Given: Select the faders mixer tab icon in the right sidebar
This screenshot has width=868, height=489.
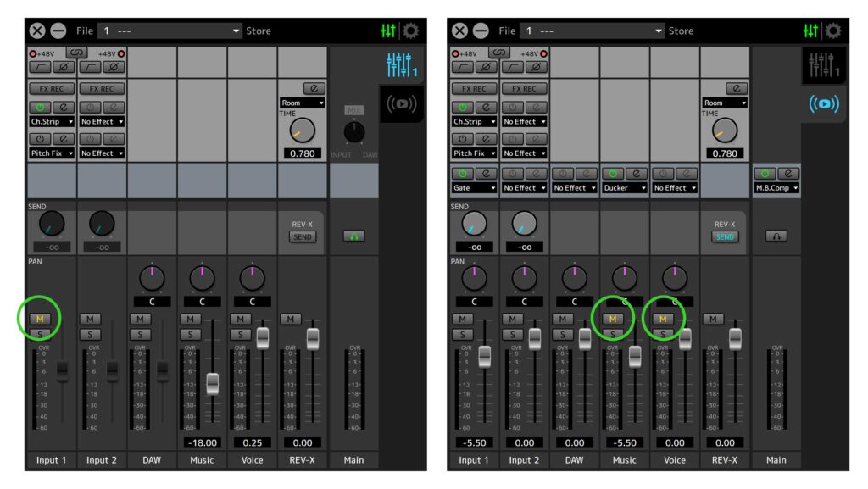Looking at the screenshot, I should coord(823,65).
